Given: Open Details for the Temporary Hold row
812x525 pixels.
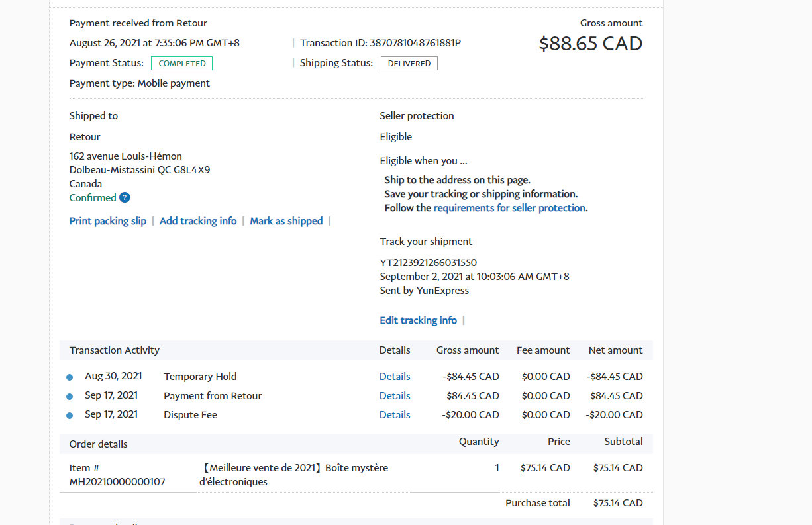Looking at the screenshot, I should tap(395, 377).
